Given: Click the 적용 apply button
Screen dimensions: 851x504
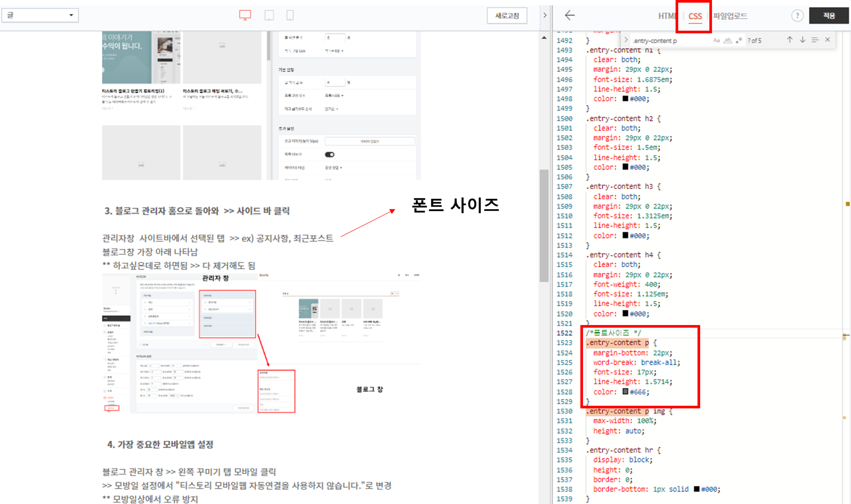Looking at the screenshot, I should [x=829, y=16].
